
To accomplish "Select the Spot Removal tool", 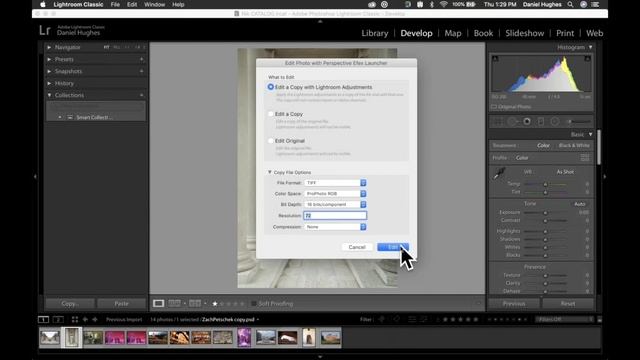I will pos(512,122).
